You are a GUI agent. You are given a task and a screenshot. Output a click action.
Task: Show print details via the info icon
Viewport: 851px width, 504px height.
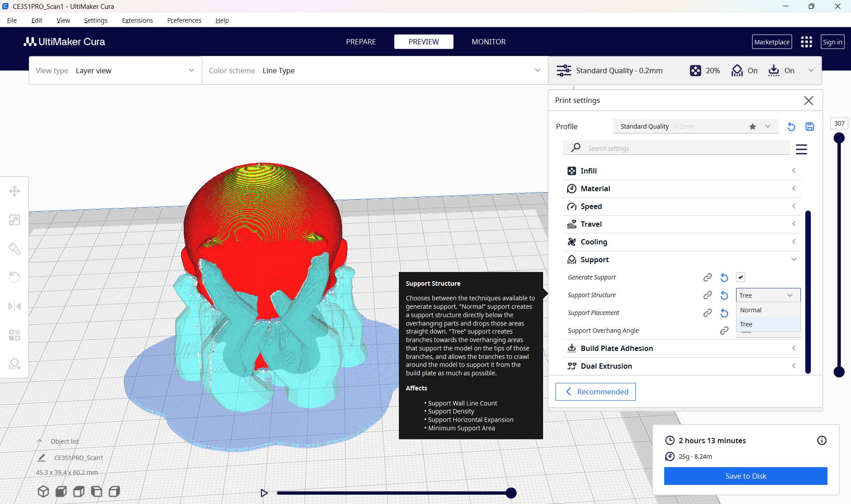pyautogui.click(x=822, y=441)
